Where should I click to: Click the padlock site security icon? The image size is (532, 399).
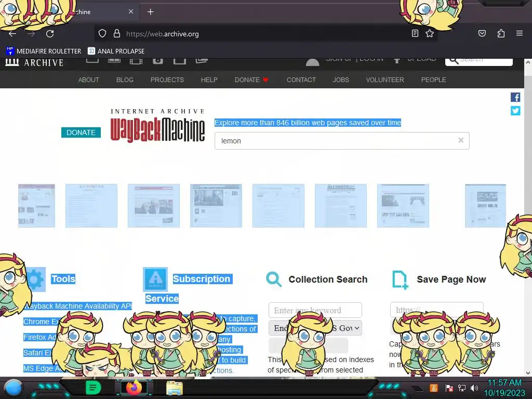click(x=117, y=34)
